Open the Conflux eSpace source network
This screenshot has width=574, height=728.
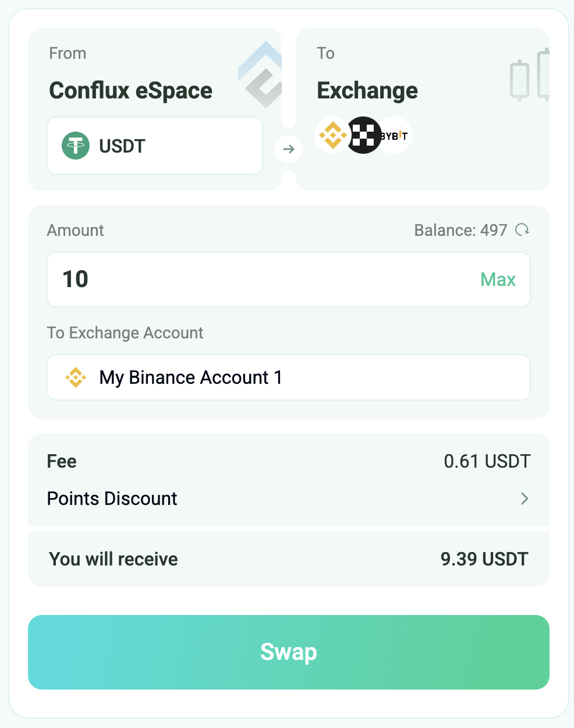(155, 109)
